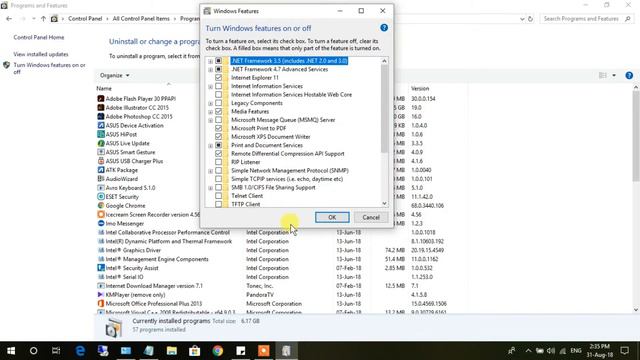Click Google Chrome icon in programs list
Screen dimensions: 640x360
(x=101, y=206)
